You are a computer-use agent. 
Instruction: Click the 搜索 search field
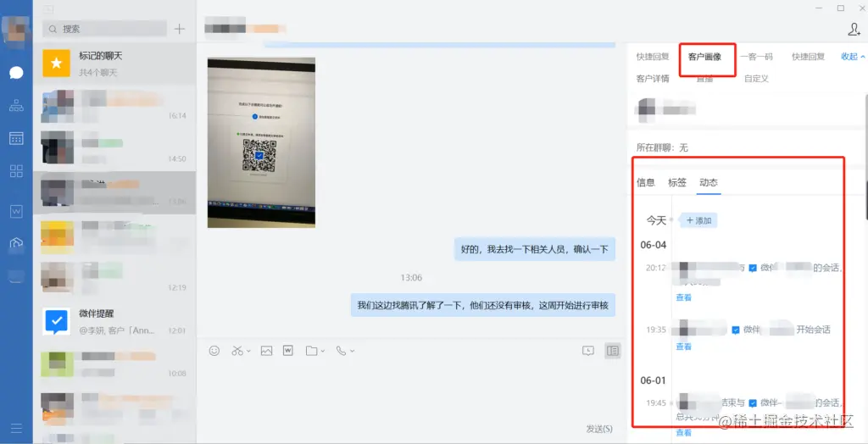coord(105,29)
